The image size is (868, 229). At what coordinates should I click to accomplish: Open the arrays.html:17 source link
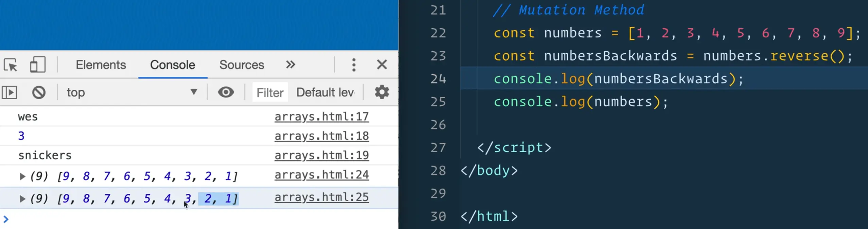click(x=322, y=117)
